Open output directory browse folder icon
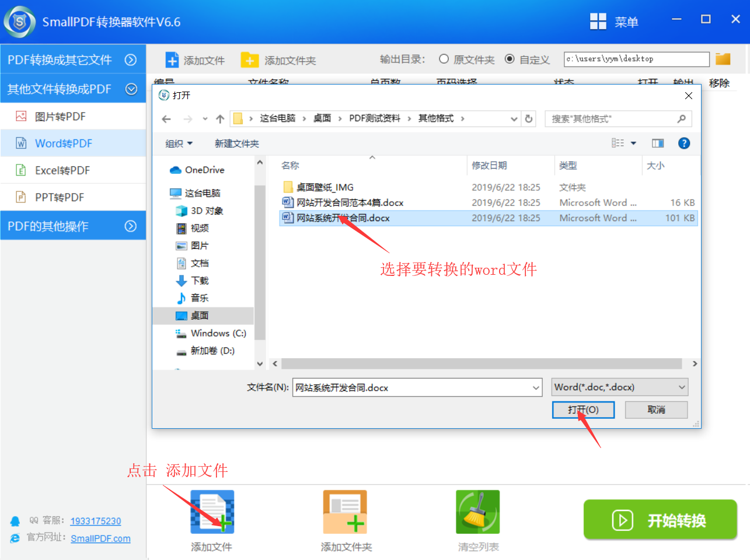The image size is (750, 560). click(x=723, y=59)
